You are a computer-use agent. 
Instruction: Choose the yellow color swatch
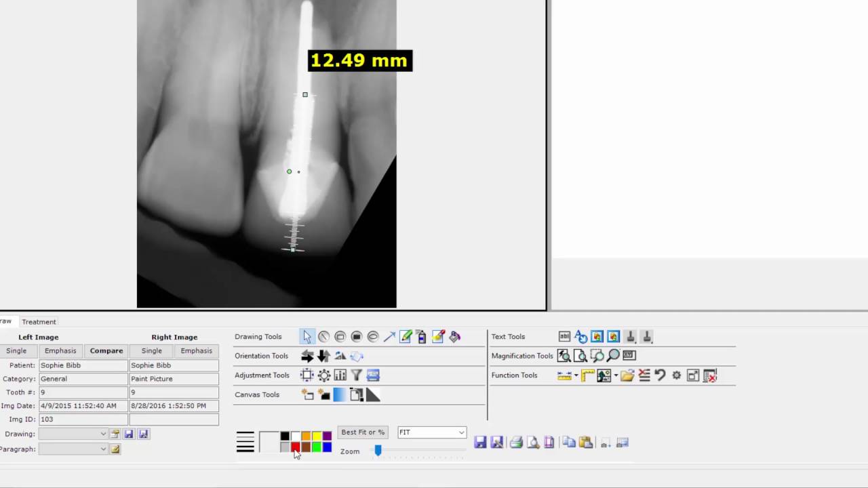317,436
